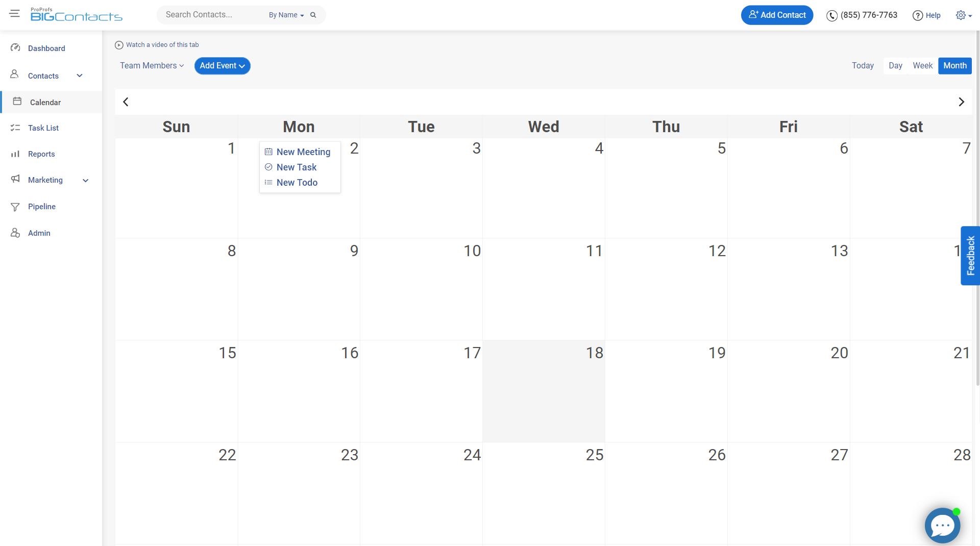The height and width of the screenshot is (546, 980).
Task: Click the phone icon in header
Action: click(832, 16)
